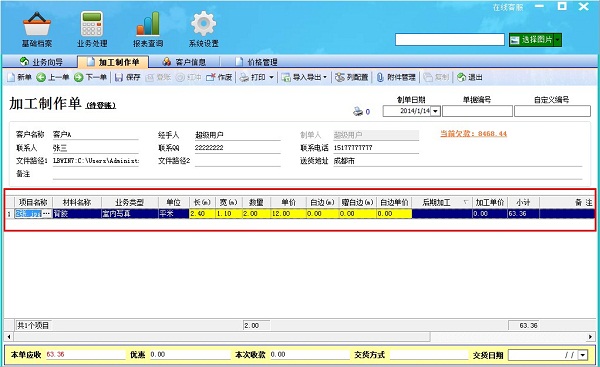The image size is (600, 367).
Task: Click the 交货方式 field
Action: click(x=429, y=355)
